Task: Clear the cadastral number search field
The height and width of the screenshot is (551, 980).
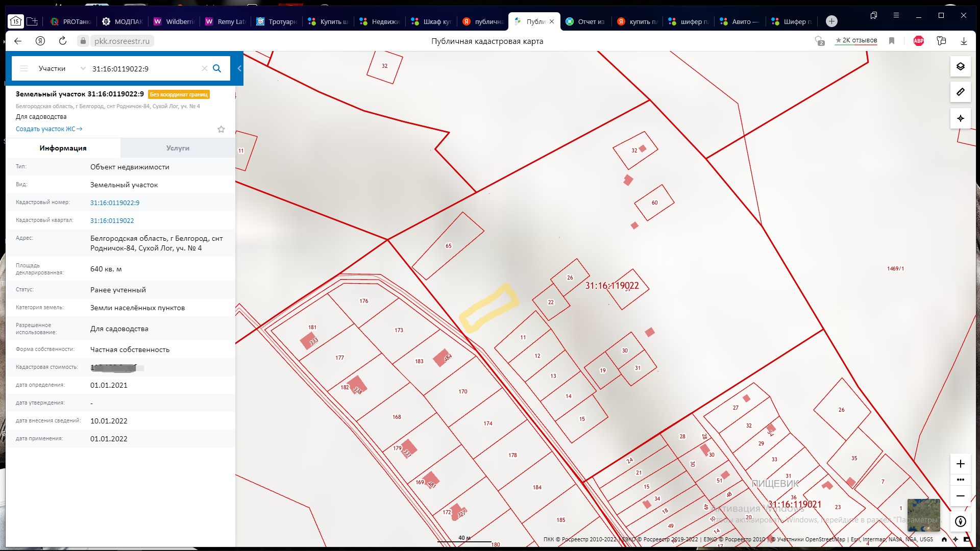Action: tap(204, 68)
